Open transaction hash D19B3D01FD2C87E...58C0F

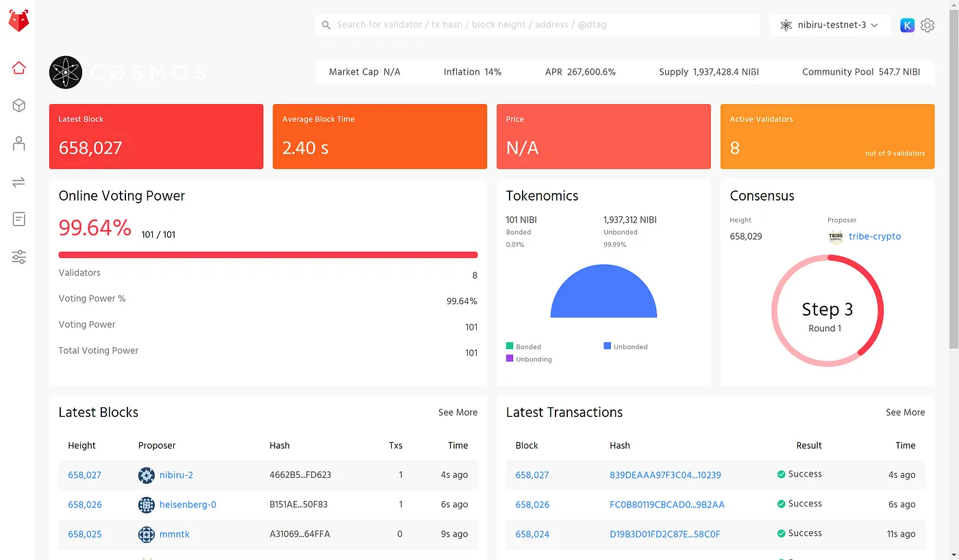coord(665,534)
